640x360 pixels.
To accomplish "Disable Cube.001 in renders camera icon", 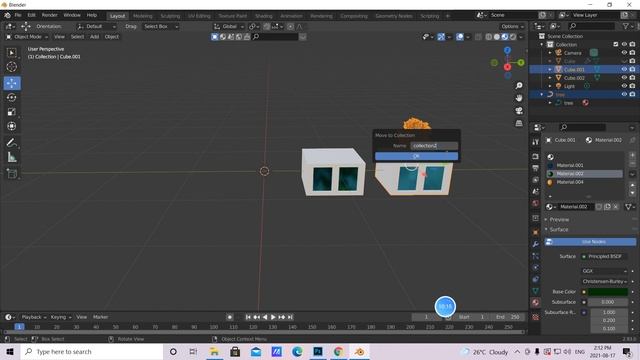I will point(632,69).
